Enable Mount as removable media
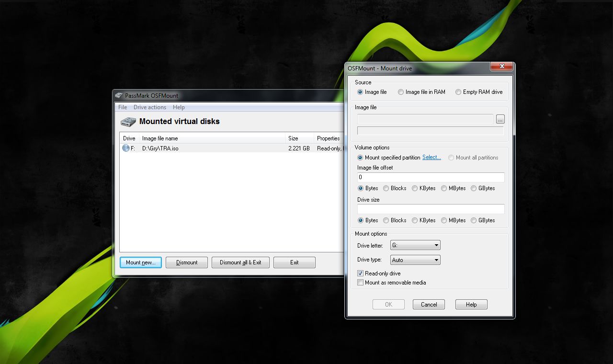613x364 pixels. 361,283
